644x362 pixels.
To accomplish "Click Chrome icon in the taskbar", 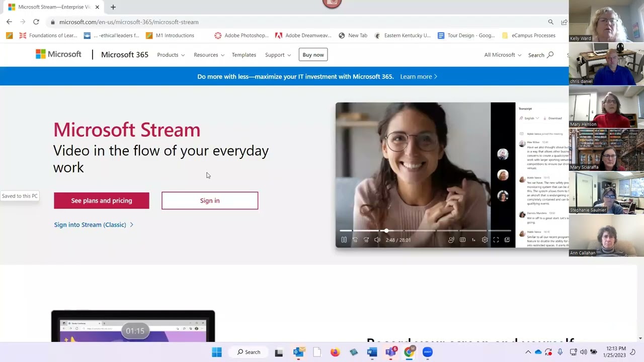I will [409, 352].
